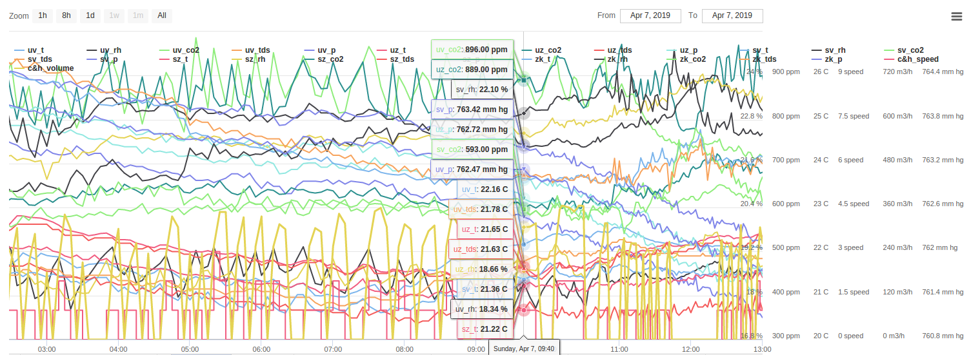Toggle uv_co2 series legend entry
980x355 pixels.
[179, 50]
